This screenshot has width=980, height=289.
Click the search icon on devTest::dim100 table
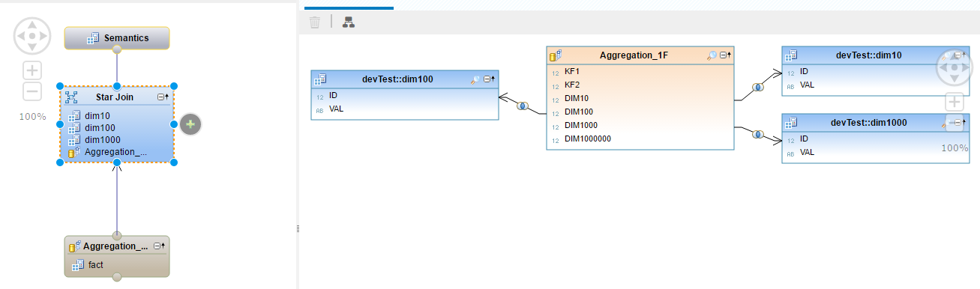(475, 79)
